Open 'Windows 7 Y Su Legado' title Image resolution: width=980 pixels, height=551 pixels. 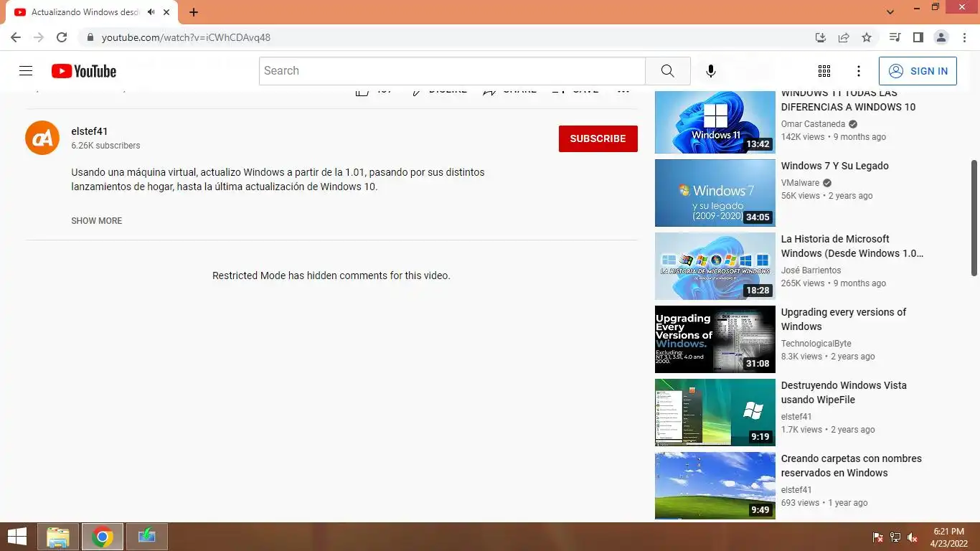(x=834, y=166)
